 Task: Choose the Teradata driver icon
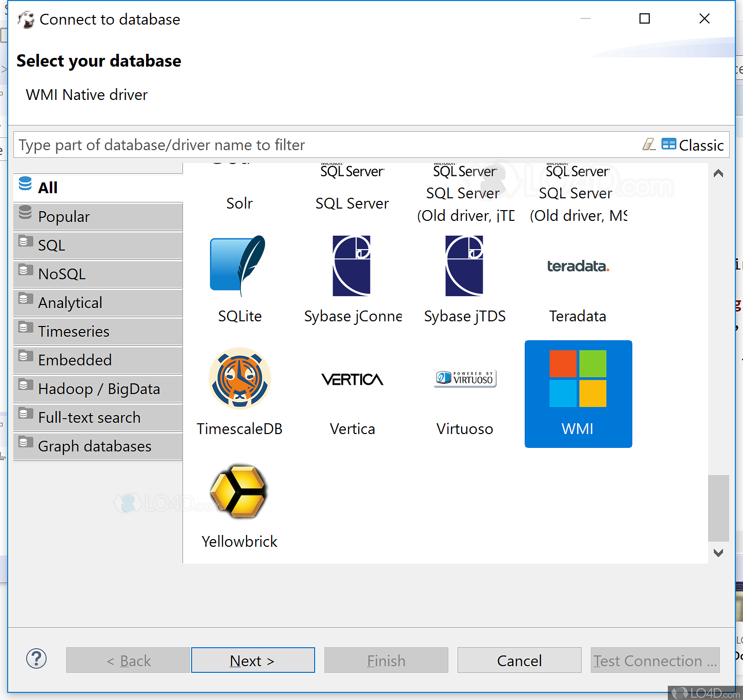click(577, 266)
